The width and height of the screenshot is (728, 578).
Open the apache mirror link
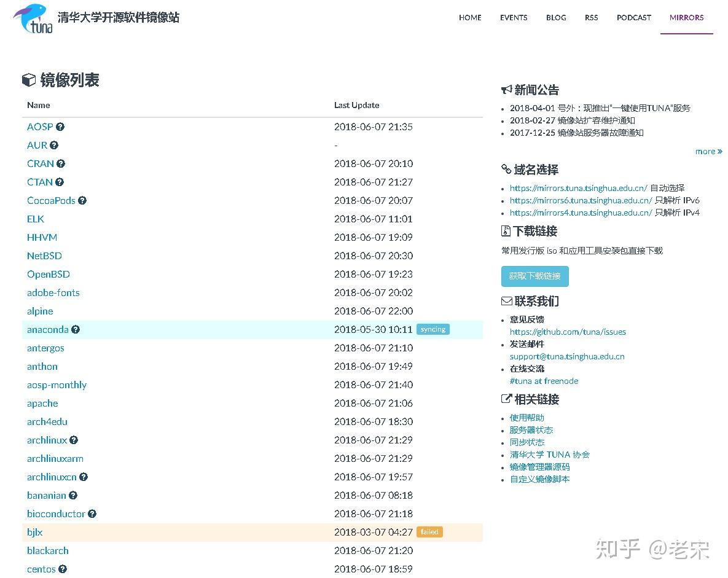(x=42, y=404)
